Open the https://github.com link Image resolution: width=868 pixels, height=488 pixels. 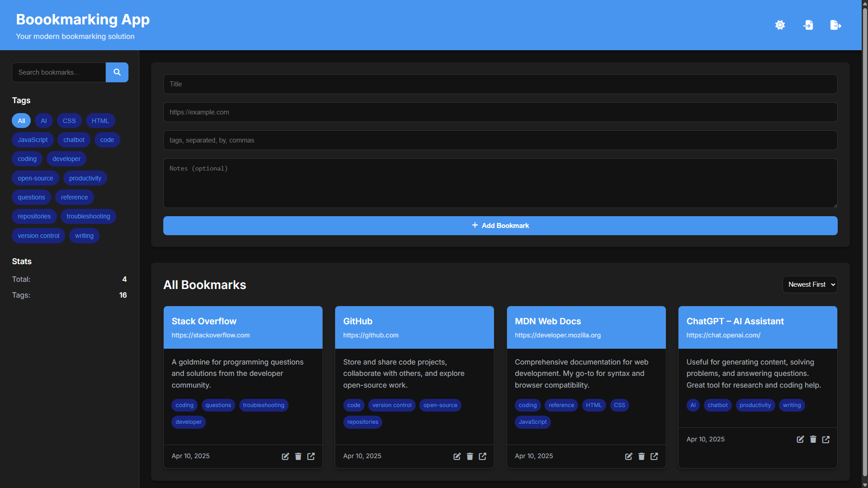point(370,335)
